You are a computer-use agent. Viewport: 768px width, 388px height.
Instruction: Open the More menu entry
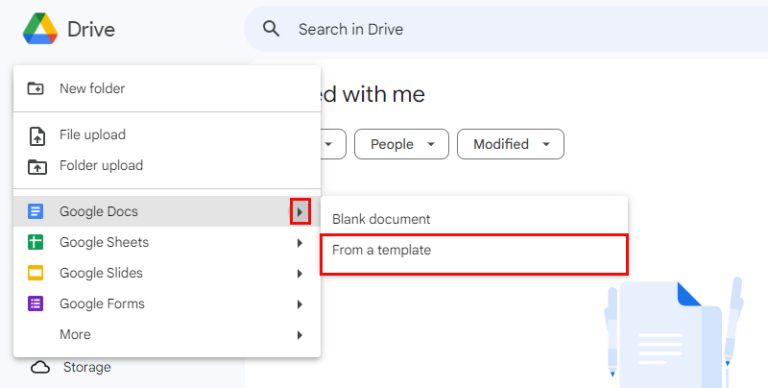[167, 335]
